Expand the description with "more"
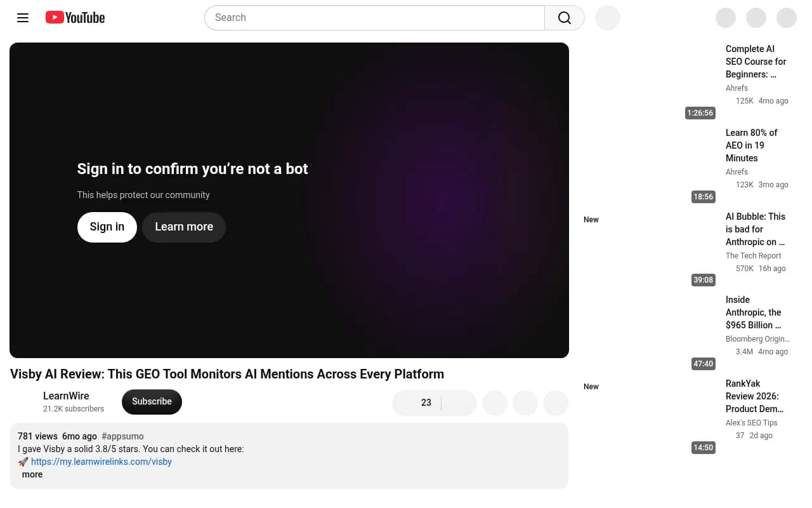 pos(32,474)
